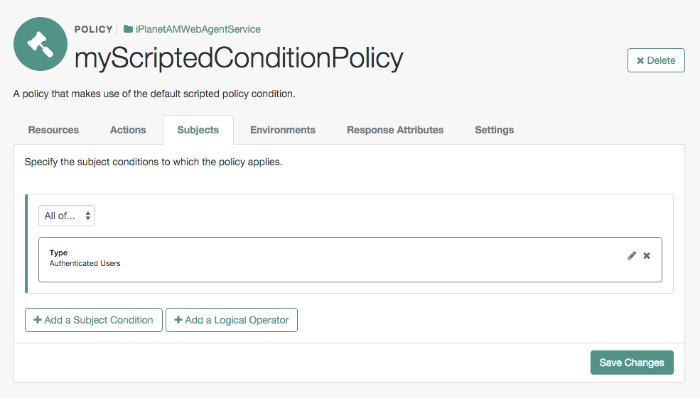
Task: Delete the policy
Action: 655,60
